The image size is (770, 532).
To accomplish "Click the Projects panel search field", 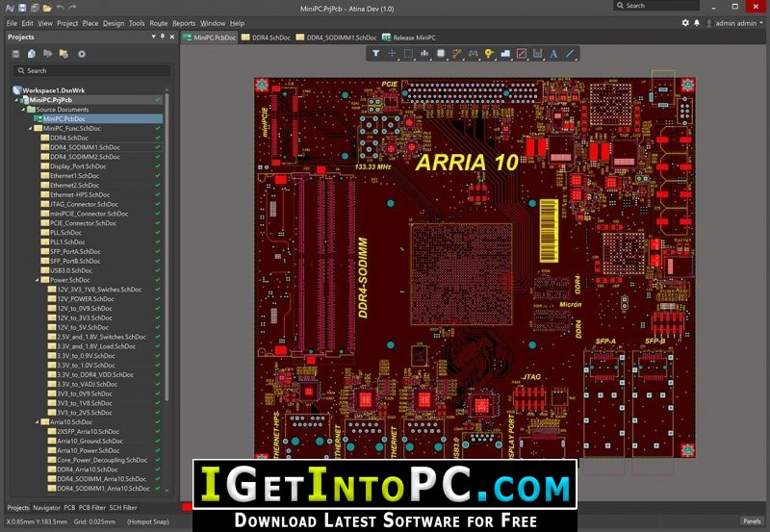I will pos(92,70).
